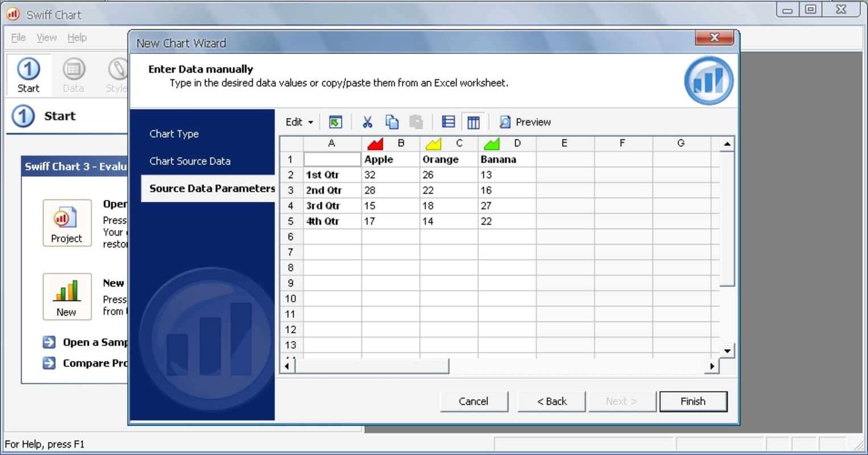The height and width of the screenshot is (455, 868).
Task: Click the Copy icon in the wizard toolbar
Action: [392, 122]
